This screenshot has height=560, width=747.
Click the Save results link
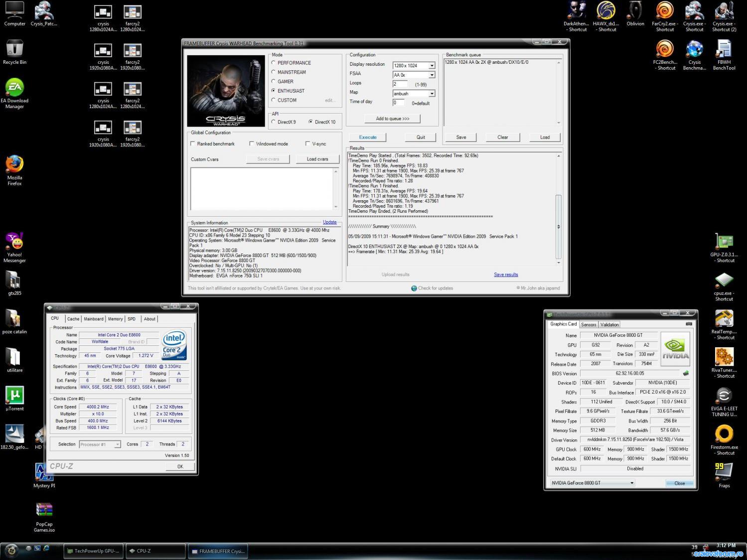[x=506, y=275]
